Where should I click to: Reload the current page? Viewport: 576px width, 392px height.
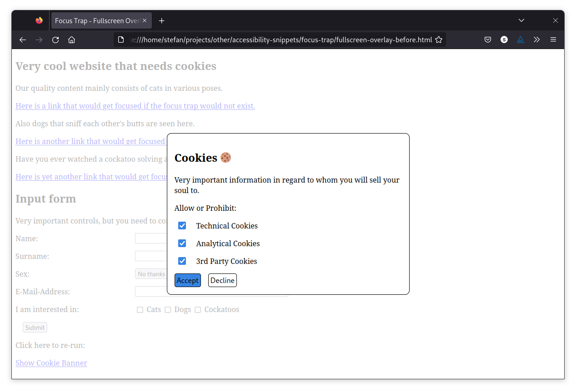tap(55, 40)
